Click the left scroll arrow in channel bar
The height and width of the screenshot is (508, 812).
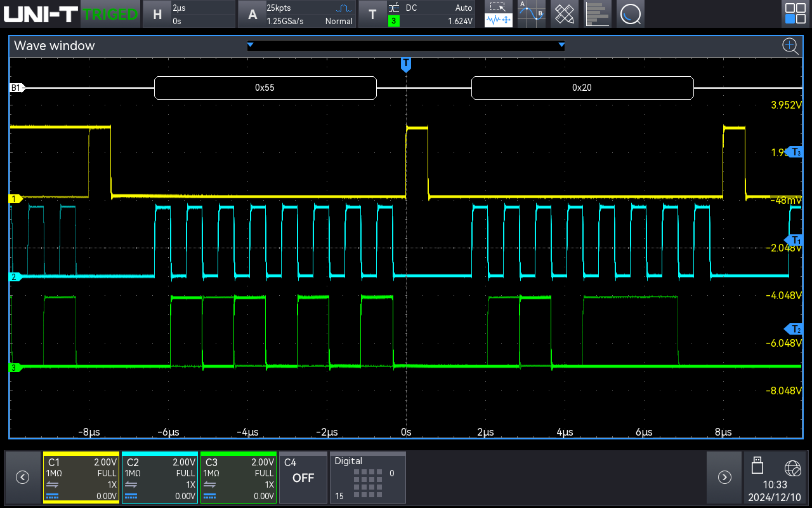point(22,478)
